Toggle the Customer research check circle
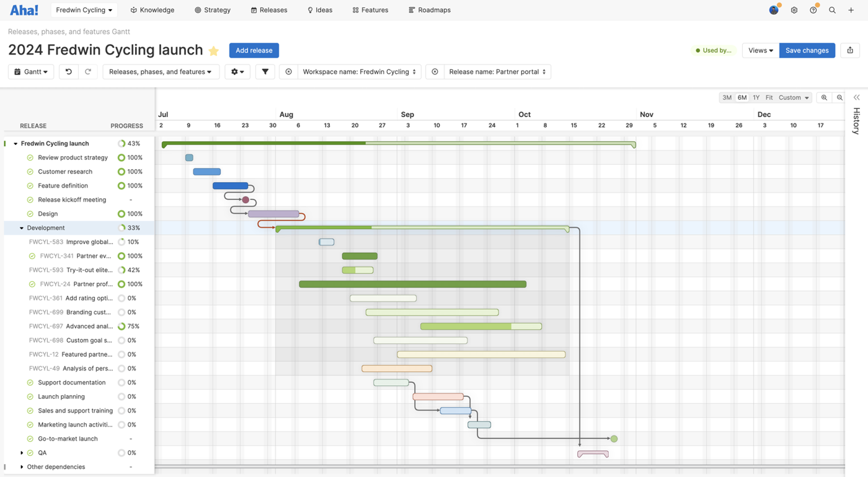 [x=30, y=172]
